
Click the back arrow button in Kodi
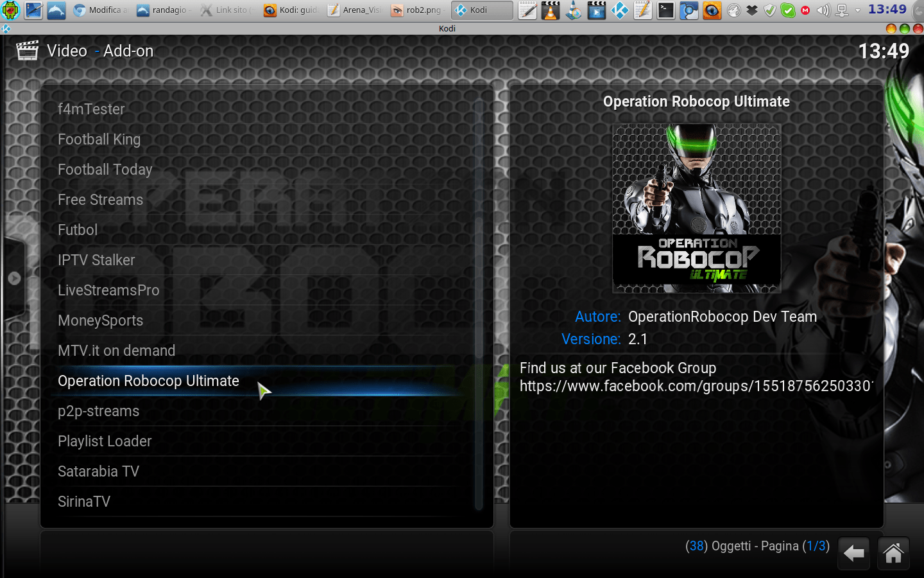853,554
